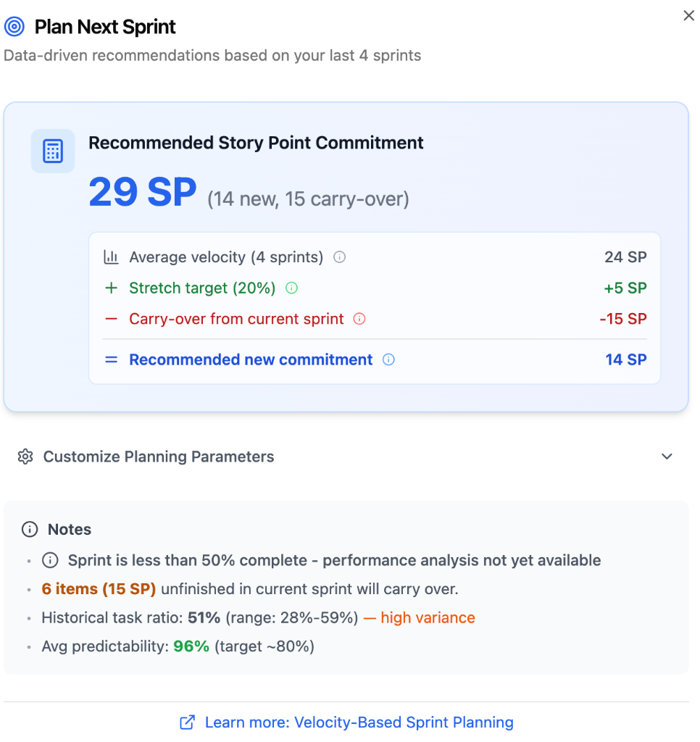The height and width of the screenshot is (742, 700).
Task: Click 'Stretch target (20%)' label
Action: (x=202, y=288)
